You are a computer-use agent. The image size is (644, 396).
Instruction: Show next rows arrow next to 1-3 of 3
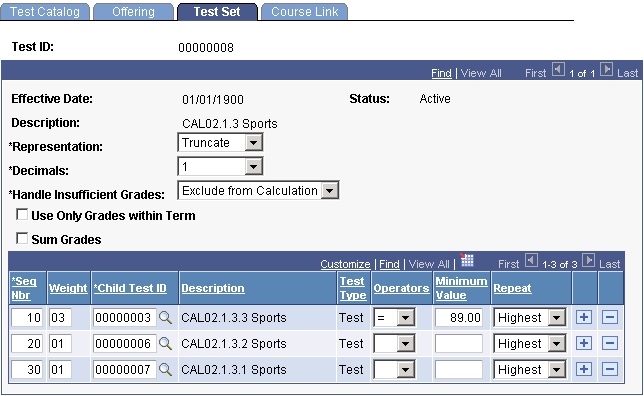(589, 260)
